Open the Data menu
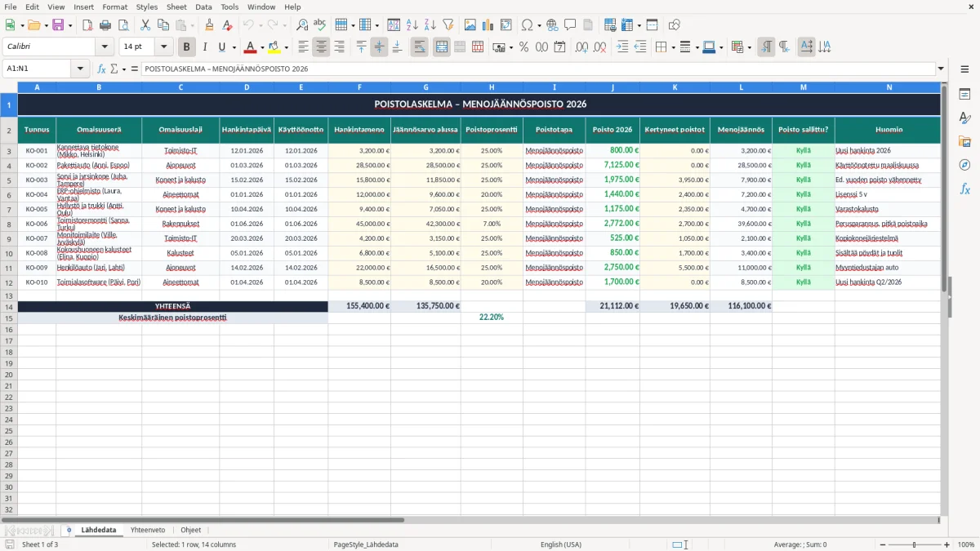The width and height of the screenshot is (980, 551). 203,7
